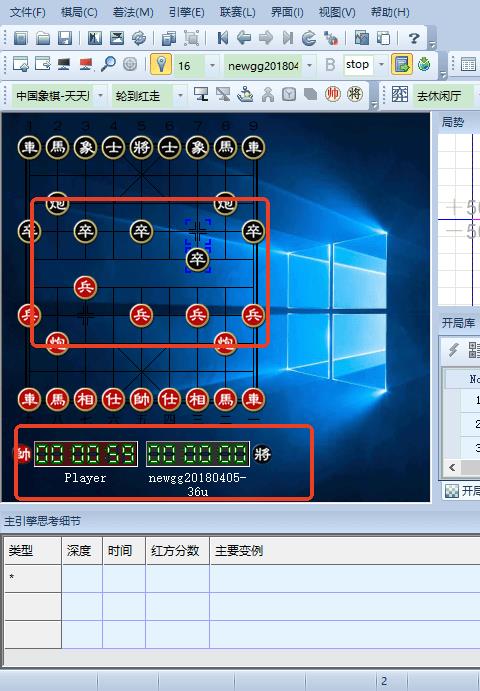Click the ship-shaped icon in third toolbar
480x691 pixels.
click(246, 94)
